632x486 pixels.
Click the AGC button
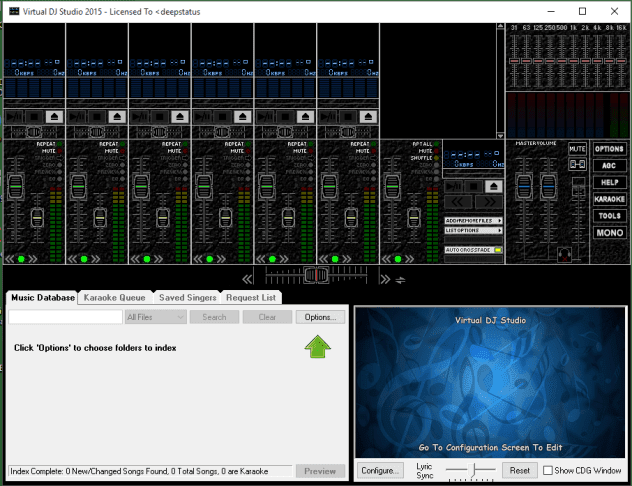pyautogui.click(x=609, y=166)
